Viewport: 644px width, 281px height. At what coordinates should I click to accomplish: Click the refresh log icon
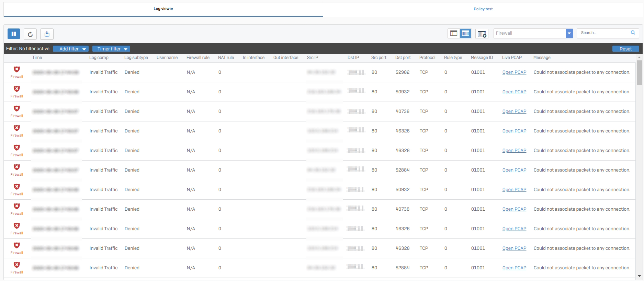(30, 34)
